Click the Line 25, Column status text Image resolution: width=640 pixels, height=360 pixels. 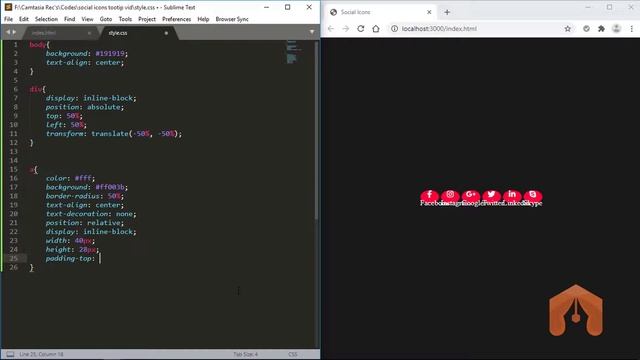[x=41, y=354]
